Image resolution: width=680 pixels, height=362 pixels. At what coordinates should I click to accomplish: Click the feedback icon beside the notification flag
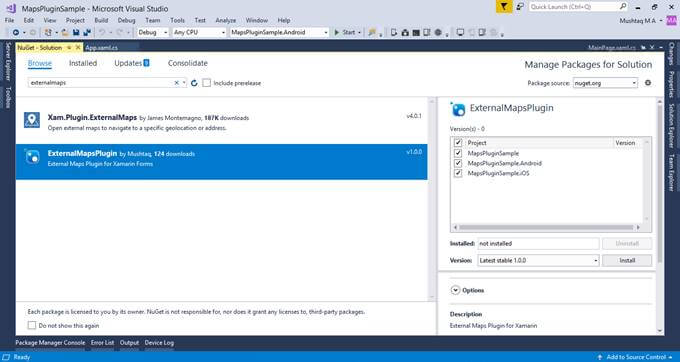(x=520, y=7)
